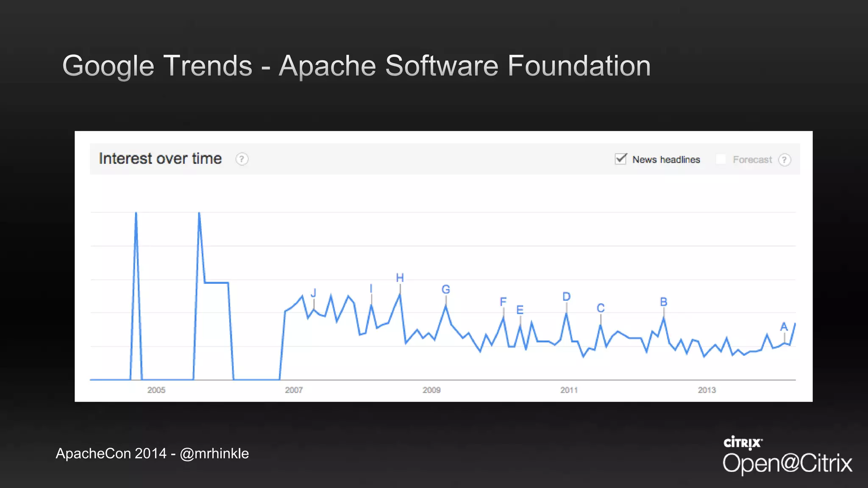
Task: Click the 2013 axis label
Action: [707, 390]
